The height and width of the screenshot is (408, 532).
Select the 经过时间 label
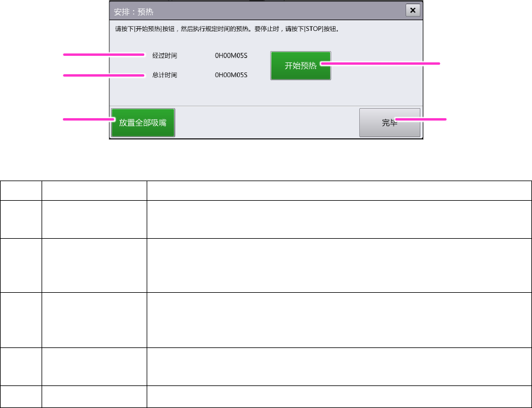point(164,56)
